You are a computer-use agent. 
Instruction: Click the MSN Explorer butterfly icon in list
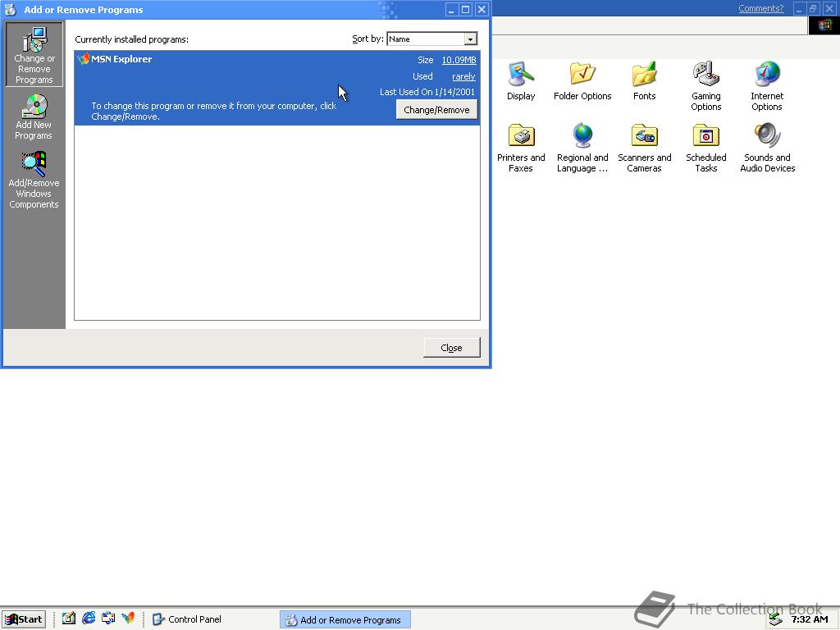[83, 59]
